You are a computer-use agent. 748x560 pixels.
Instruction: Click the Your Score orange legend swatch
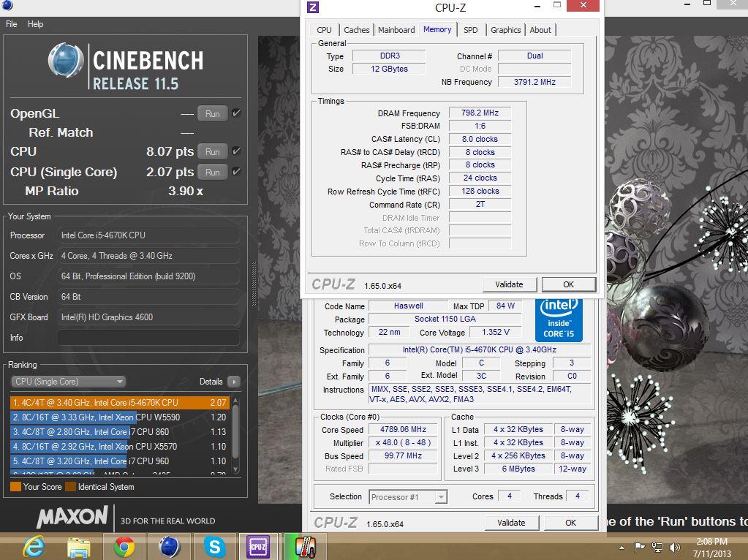16,487
